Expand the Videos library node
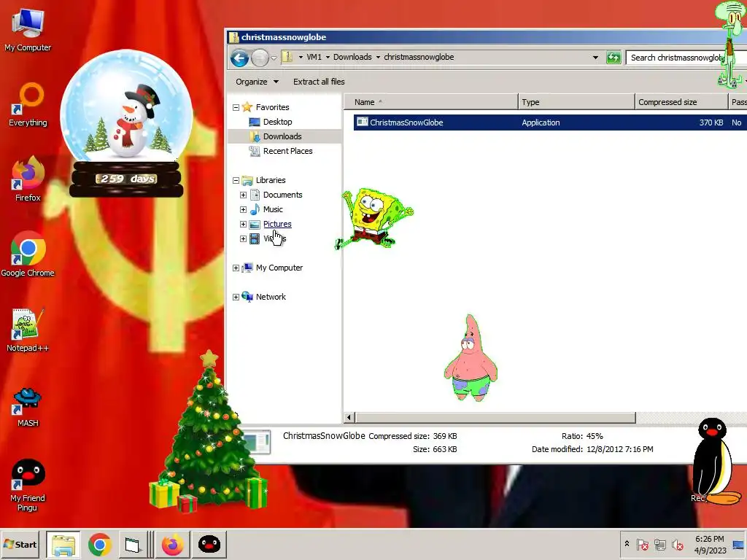Image resolution: width=747 pixels, height=560 pixels. point(244,238)
